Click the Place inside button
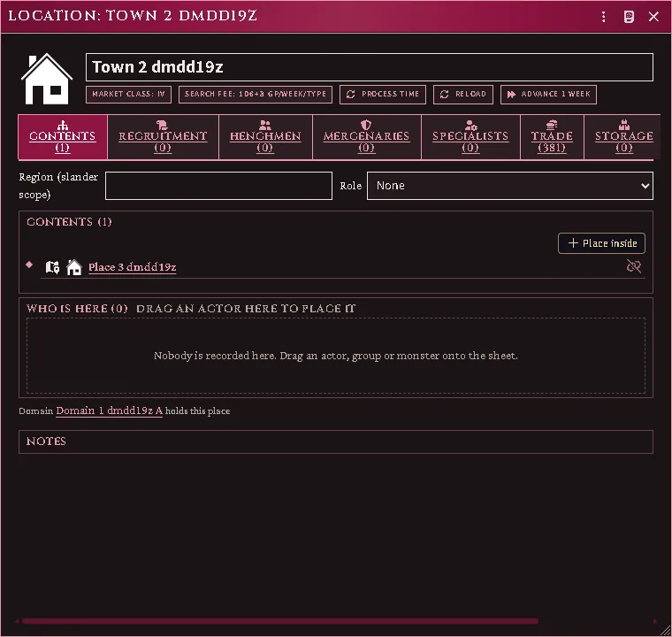 click(x=602, y=243)
